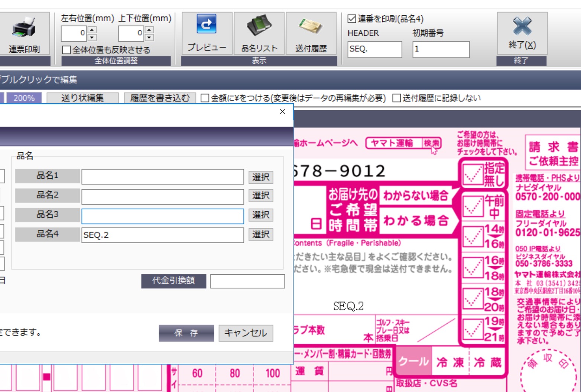
Task: Click the 午前中 checkmark box on waybill
Action: 472,206
